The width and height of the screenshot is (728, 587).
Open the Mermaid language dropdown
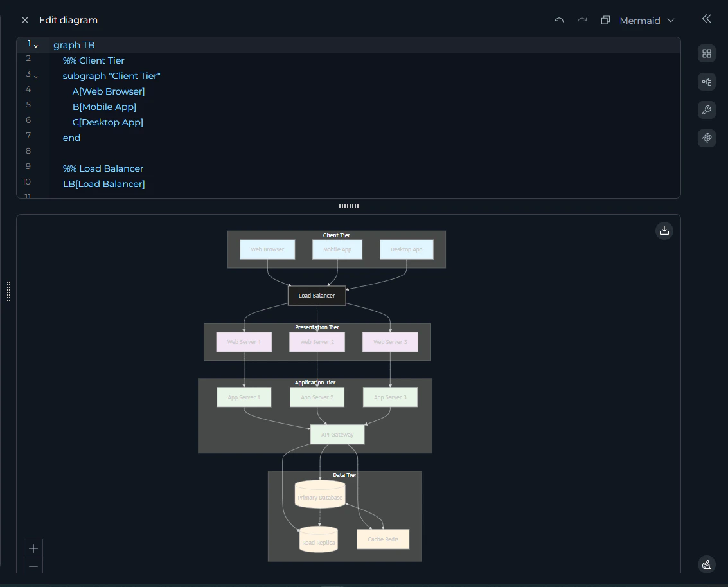[647, 21]
